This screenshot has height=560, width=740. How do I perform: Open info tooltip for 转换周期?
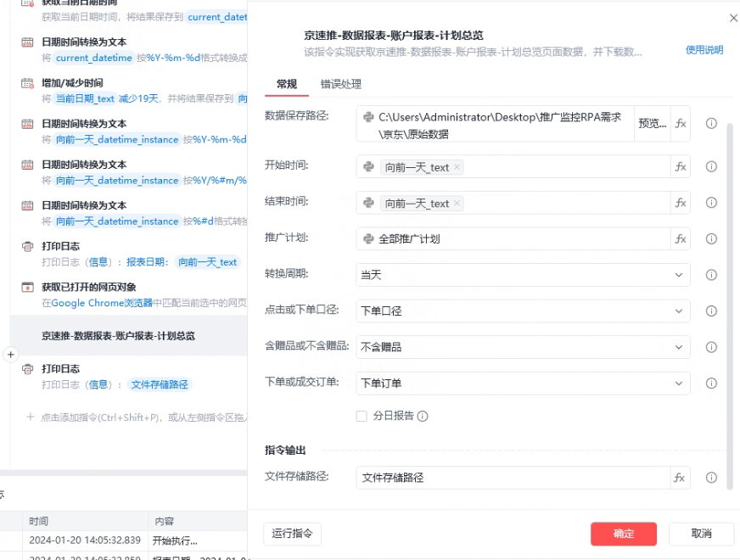coord(711,275)
